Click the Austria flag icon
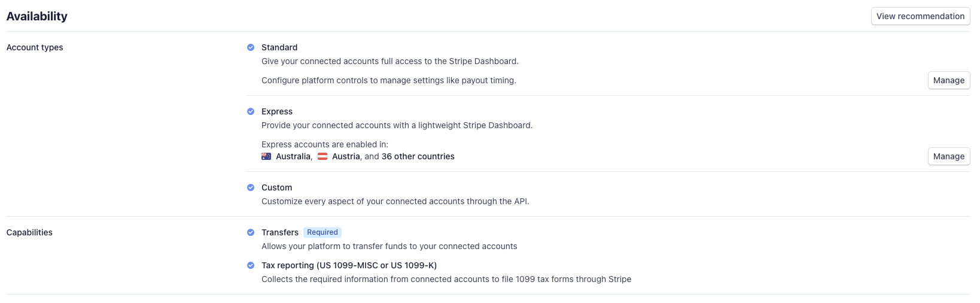 click(x=322, y=156)
